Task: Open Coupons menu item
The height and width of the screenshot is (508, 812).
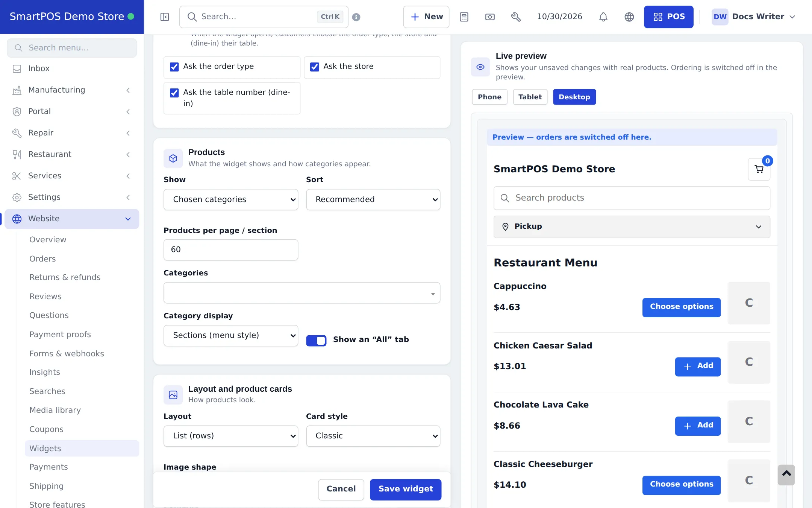Action: coord(46,429)
